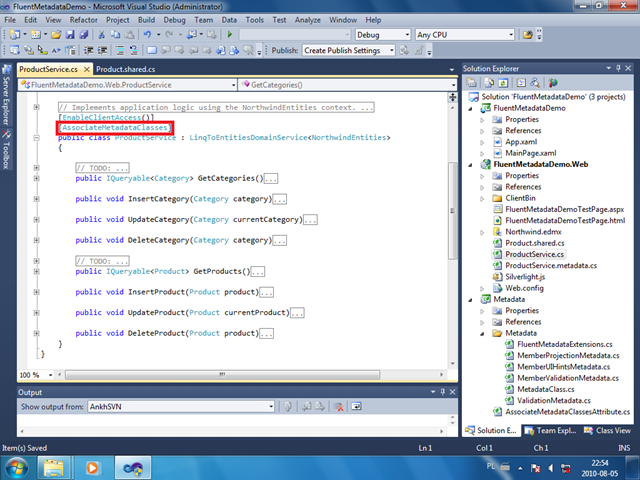Collapse the FluentMetadataDemo.Web project node

(x=471, y=164)
